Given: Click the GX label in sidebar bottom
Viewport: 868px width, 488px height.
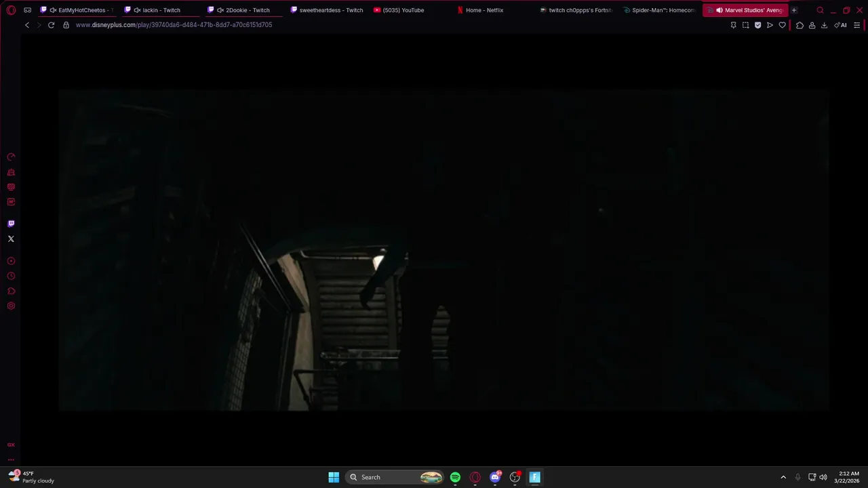Looking at the screenshot, I should 11,445.
